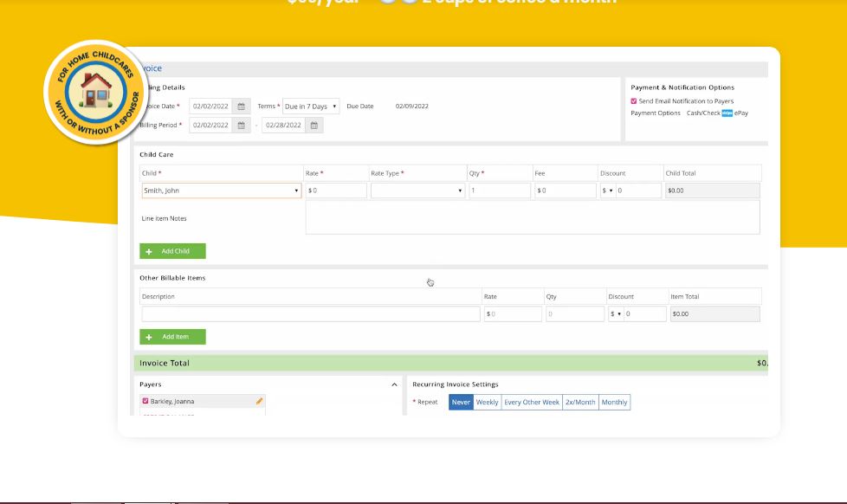Click the ePay payment option icon
Screen dimensions: 847x504
[x=727, y=113]
